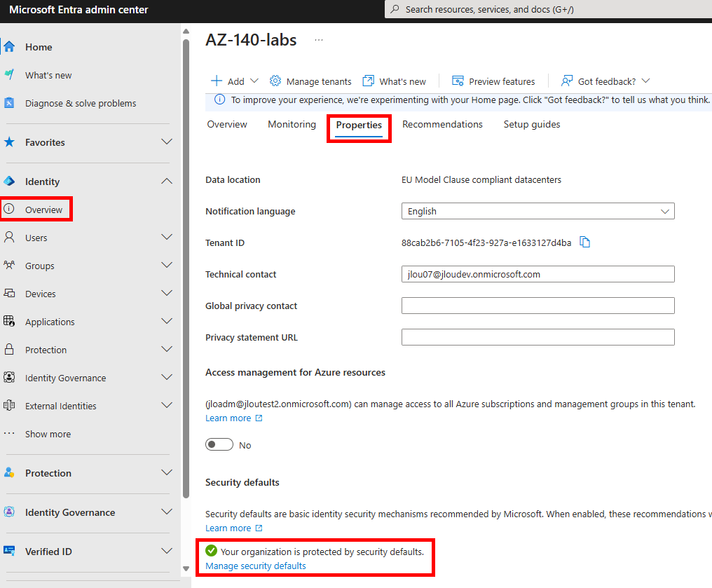This screenshot has height=588, width=712.
Task: Expand the Applications submenu
Action: (167, 322)
